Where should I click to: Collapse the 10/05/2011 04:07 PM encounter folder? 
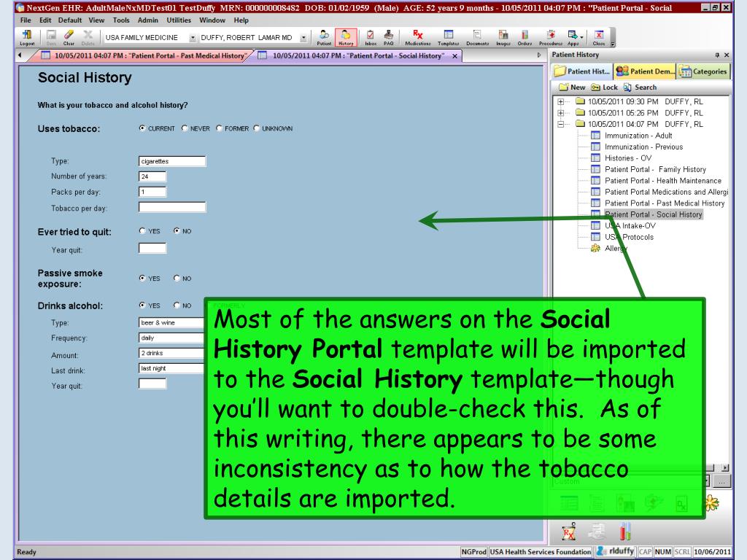point(561,124)
